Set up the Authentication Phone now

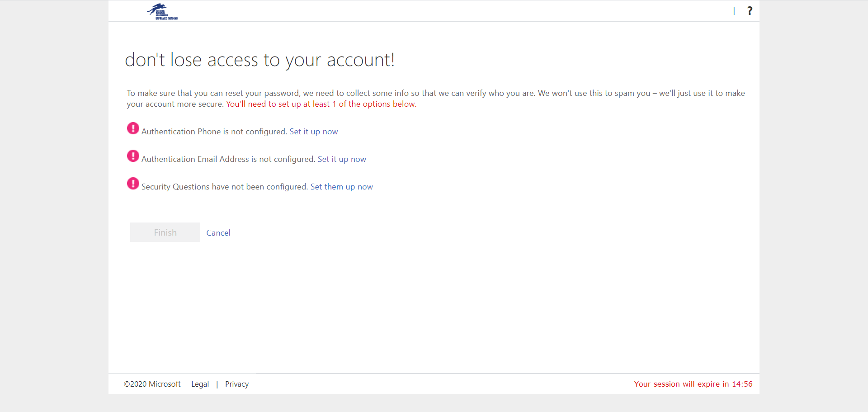click(x=314, y=132)
